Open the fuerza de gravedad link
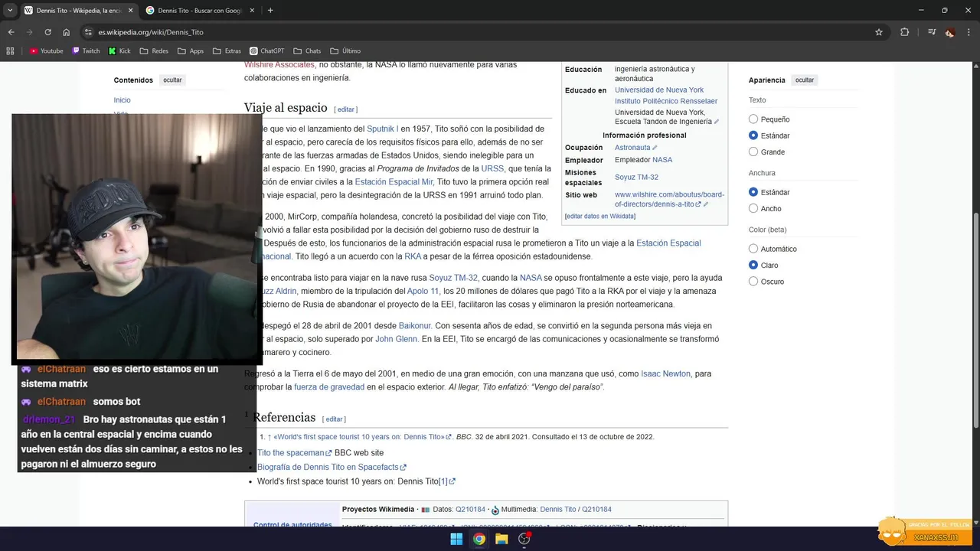The image size is (980, 551). click(x=329, y=387)
